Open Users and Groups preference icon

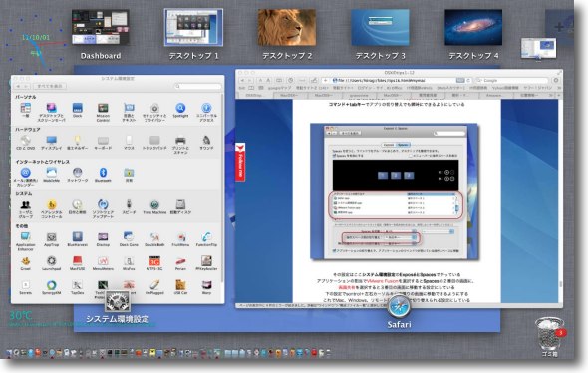point(26,204)
